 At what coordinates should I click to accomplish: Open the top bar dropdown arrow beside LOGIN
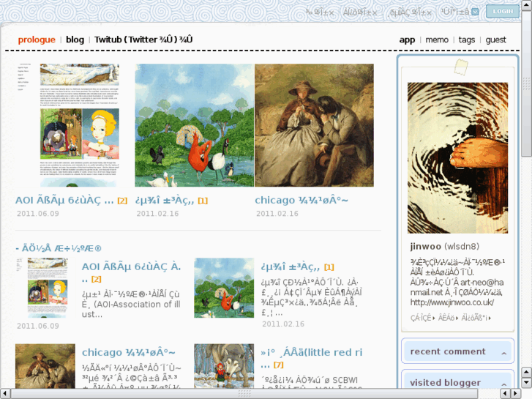pyautogui.click(x=476, y=12)
